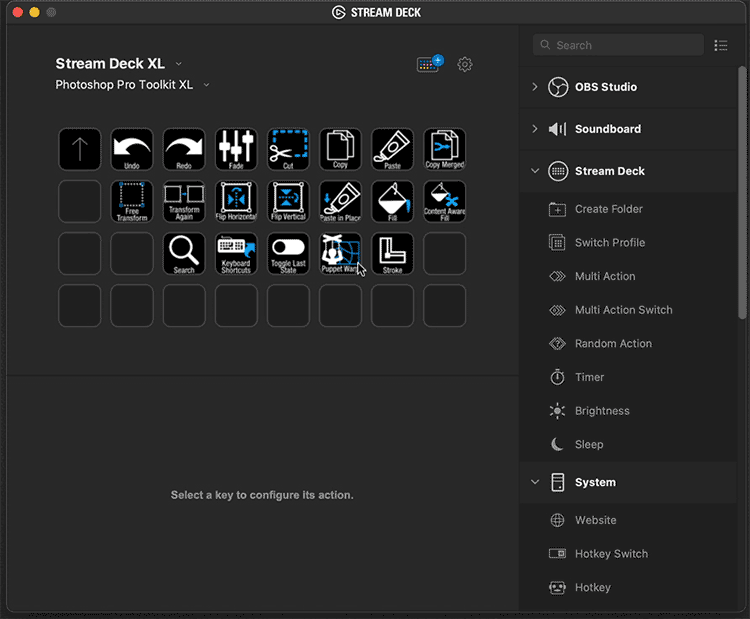Open the Stream Deck XL device dropdown
This screenshot has width=750, height=619.
(178, 64)
